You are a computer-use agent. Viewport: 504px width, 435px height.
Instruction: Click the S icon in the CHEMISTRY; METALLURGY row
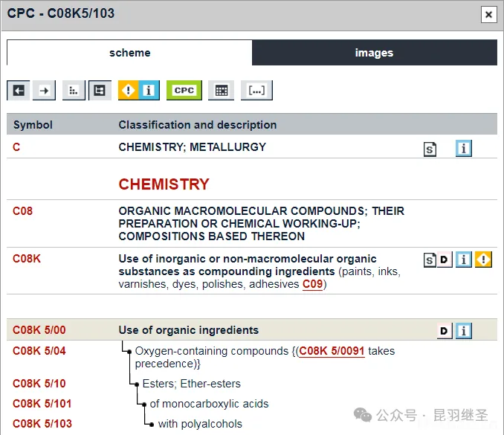pos(430,149)
